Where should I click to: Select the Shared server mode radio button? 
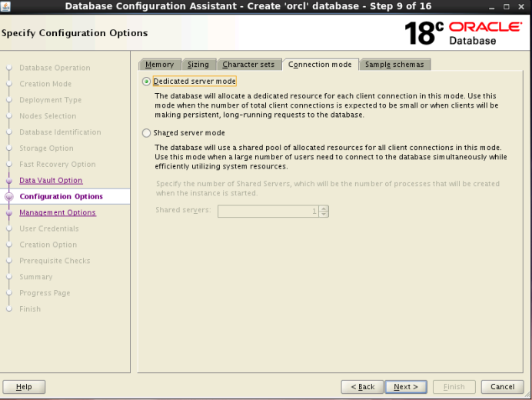pos(146,133)
